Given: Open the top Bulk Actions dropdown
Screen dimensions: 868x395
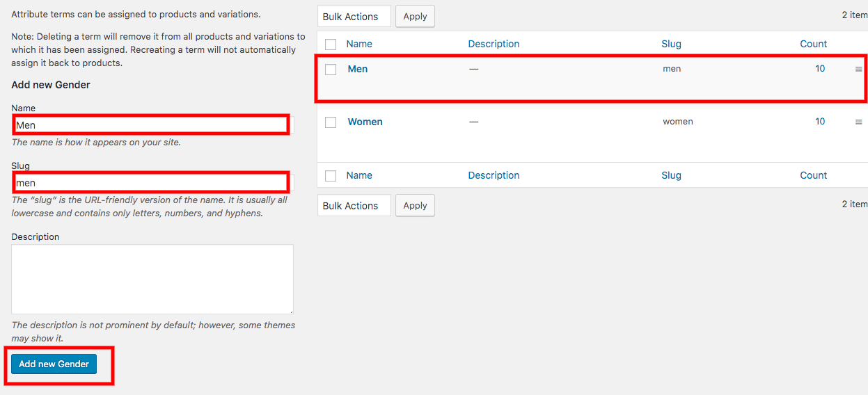Looking at the screenshot, I should click(354, 16).
